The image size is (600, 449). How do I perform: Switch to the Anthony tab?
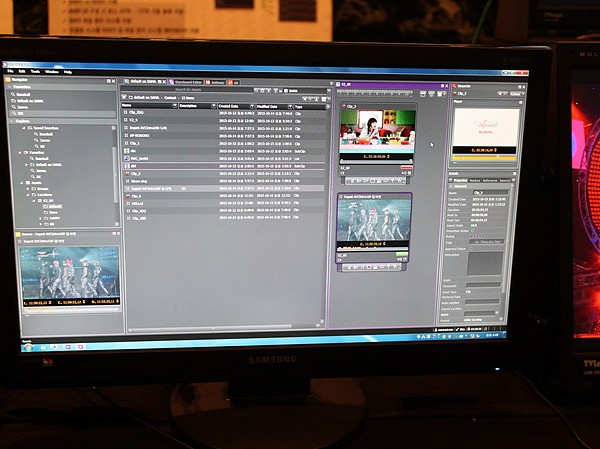coord(215,82)
